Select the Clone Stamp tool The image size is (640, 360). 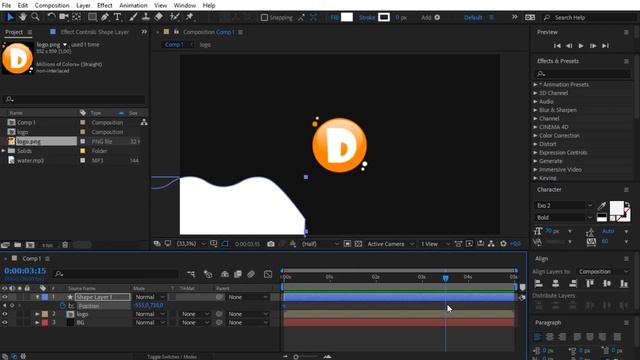(145, 17)
